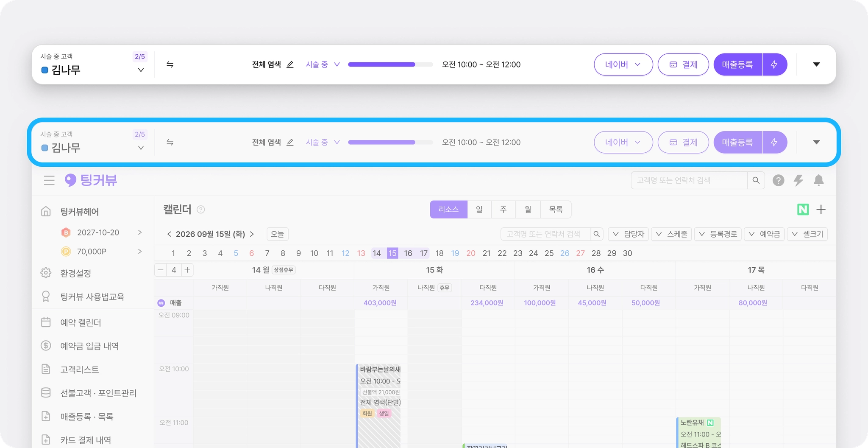The width and height of the screenshot is (868, 448).
Task: Click the 매출등록 button in upper white bar
Action: (737, 64)
